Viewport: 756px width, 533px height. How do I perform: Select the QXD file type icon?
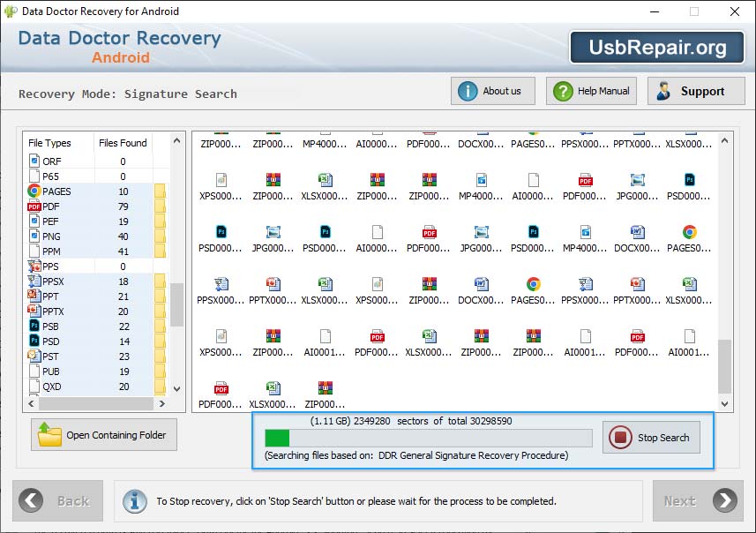point(34,386)
